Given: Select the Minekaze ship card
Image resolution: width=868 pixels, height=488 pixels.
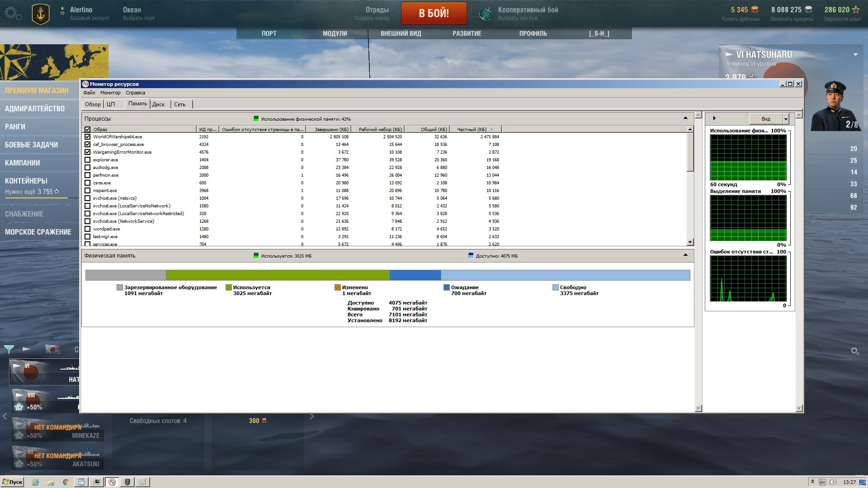Looking at the screenshot, I should [x=57, y=430].
